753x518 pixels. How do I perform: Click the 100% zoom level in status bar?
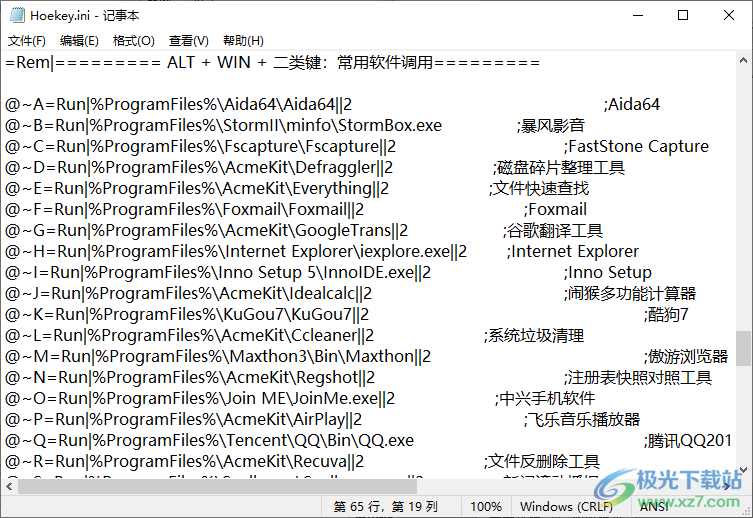click(486, 507)
